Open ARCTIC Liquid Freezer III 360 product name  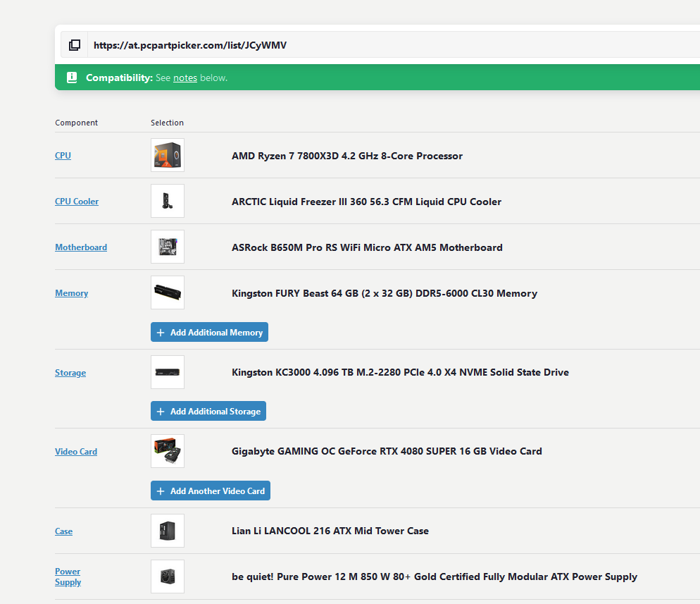click(x=366, y=202)
